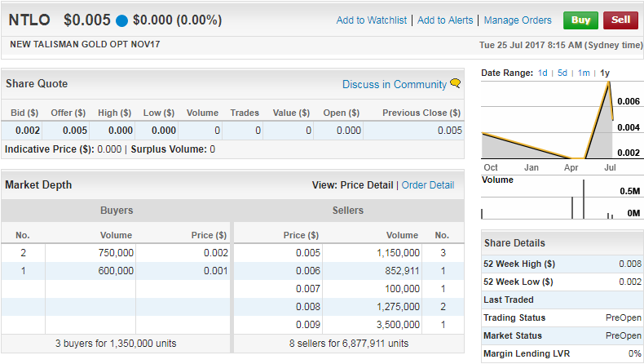
Task: Select the 1y date range
Action: [605, 73]
